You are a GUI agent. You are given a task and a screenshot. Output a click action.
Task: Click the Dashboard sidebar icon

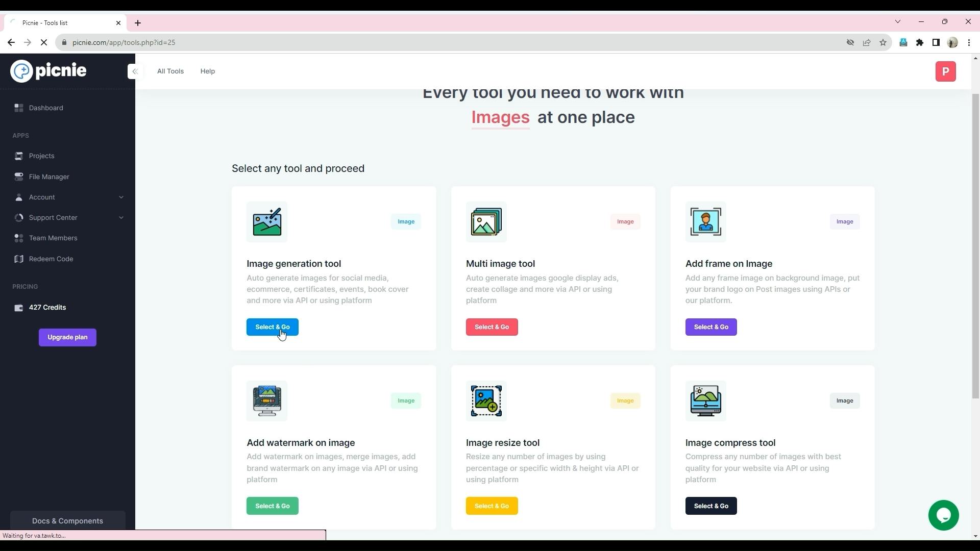pos(19,108)
